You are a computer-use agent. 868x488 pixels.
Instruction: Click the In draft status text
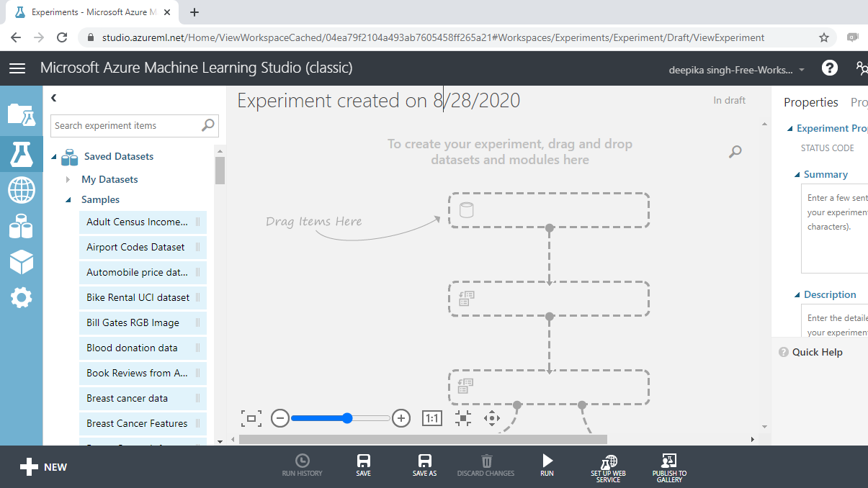pyautogui.click(x=730, y=100)
